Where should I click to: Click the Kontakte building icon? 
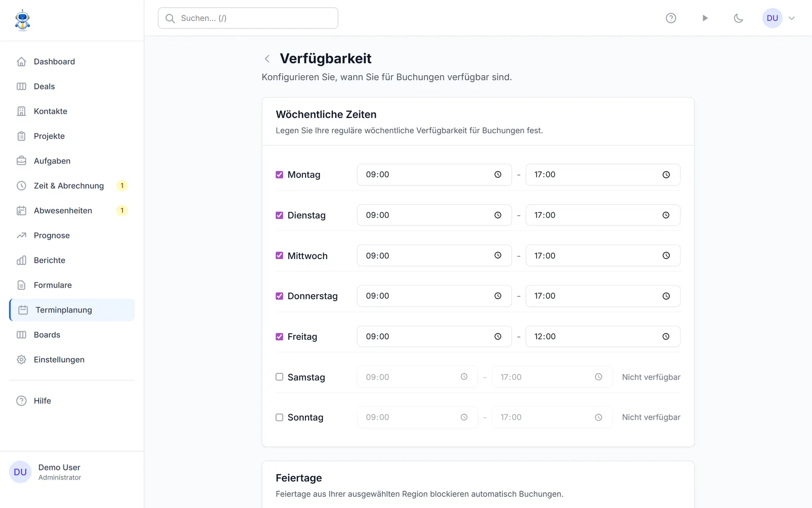pos(21,111)
